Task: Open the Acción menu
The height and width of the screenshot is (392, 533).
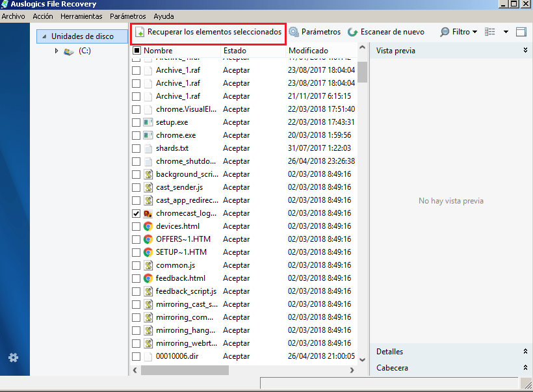Action: pyautogui.click(x=42, y=16)
